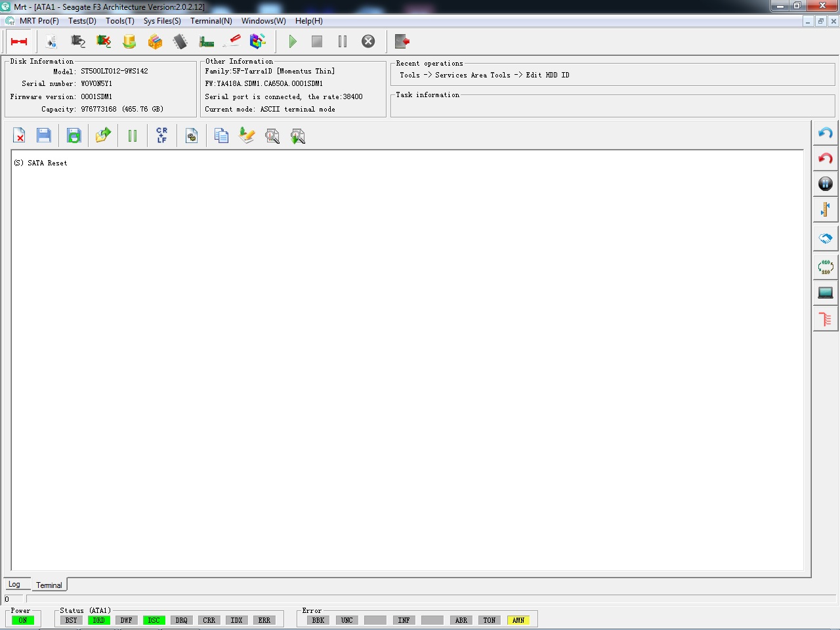This screenshot has width=840, height=630.
Task: Open the Tools(T) menu
Action: coord(120,21)
